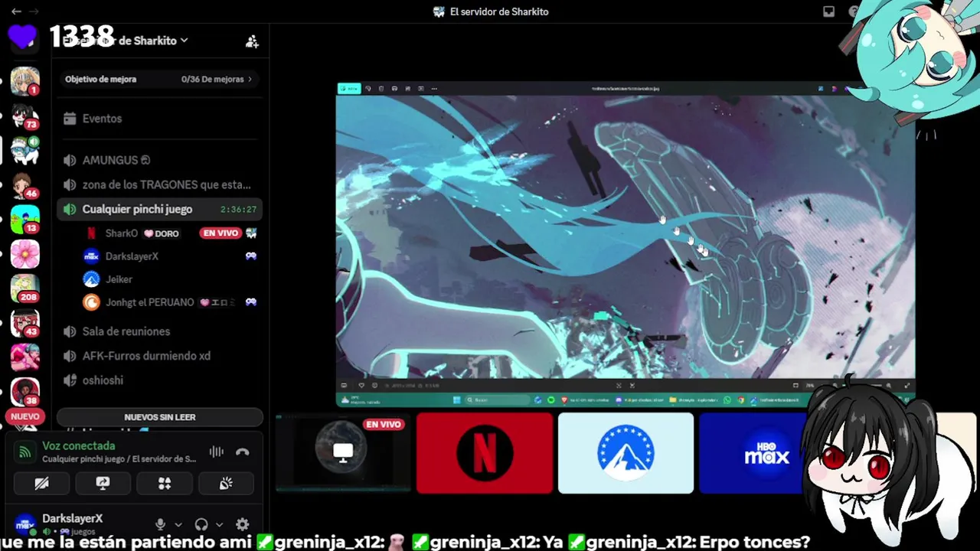Click the 0/36 De mejoras text
The height and width of the screenshot is (551, 980).
[212, 79]
